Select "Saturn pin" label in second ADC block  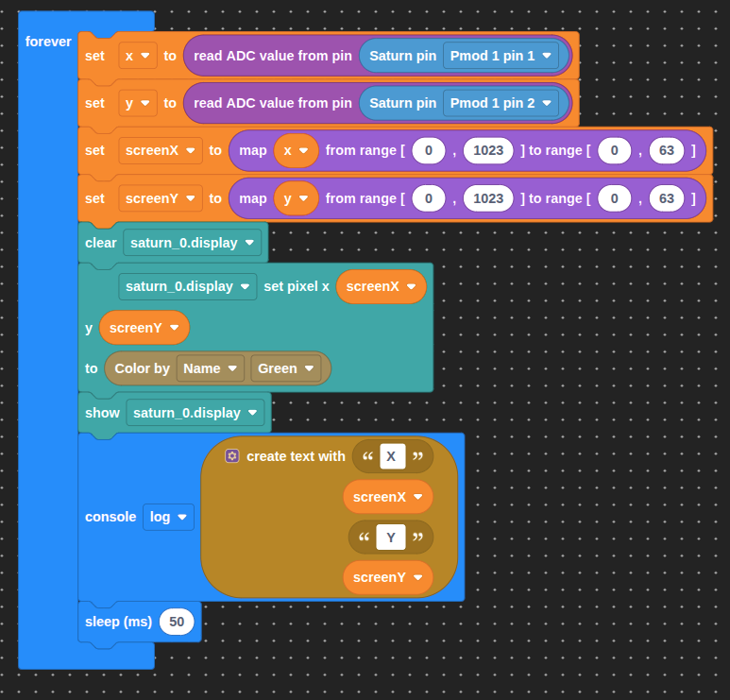[x=402, y=103]
